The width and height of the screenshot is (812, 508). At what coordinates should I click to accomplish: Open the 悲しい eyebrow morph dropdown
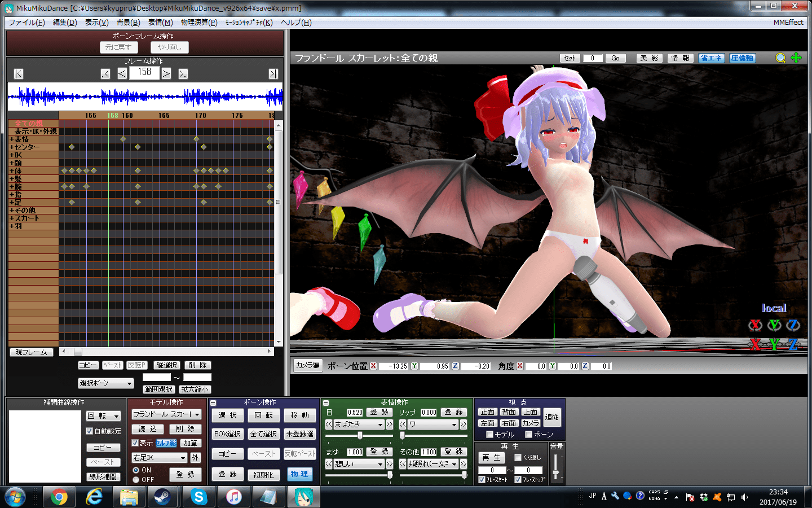359,464
